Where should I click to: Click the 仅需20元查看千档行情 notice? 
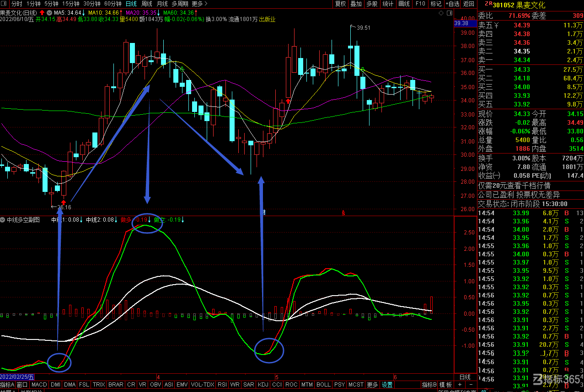514,185
